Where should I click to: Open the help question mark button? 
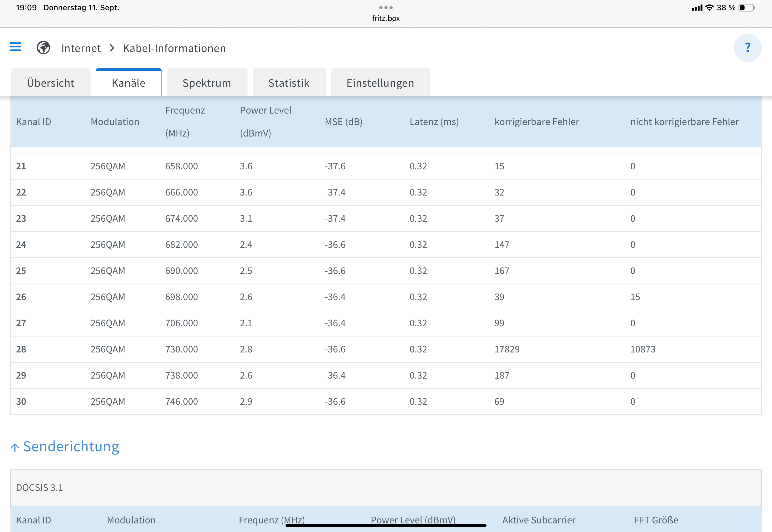point(747,48)
